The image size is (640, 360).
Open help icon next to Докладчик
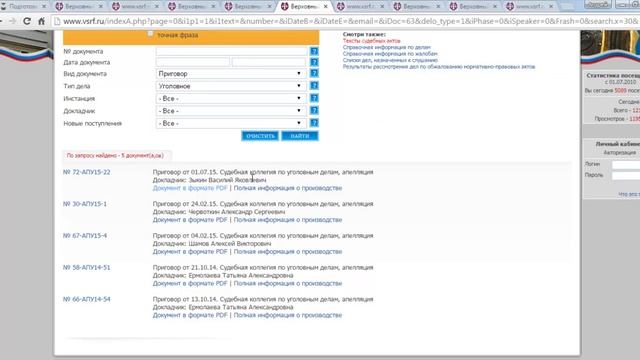coord(314,110)
